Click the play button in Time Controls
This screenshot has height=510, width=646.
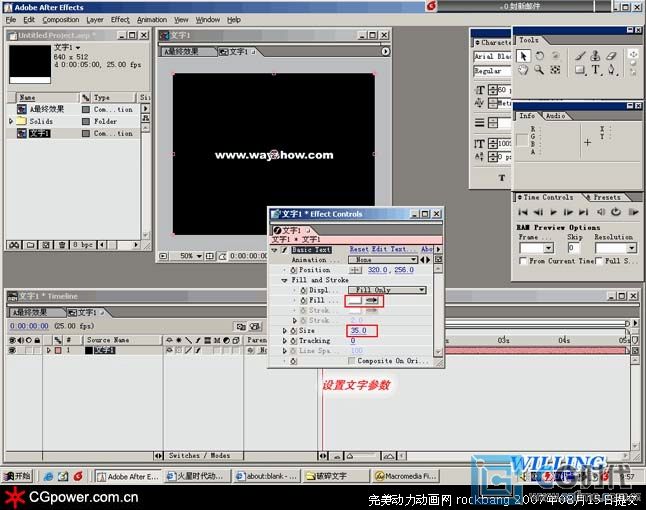[553, 212]
